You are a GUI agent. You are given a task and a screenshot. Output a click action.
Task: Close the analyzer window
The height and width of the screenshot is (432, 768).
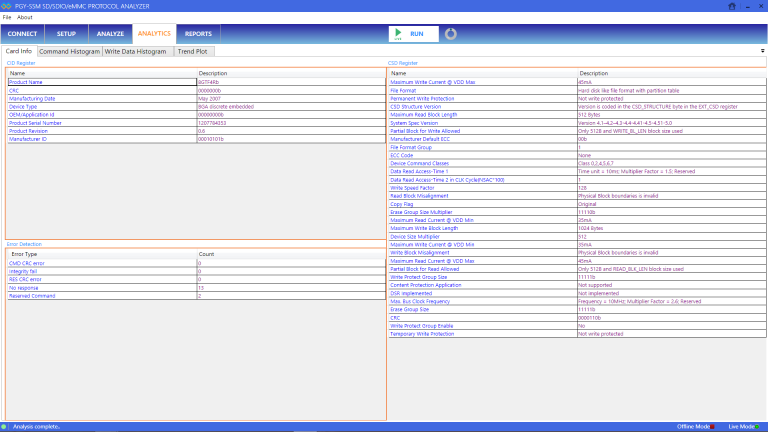pos(761,6)
